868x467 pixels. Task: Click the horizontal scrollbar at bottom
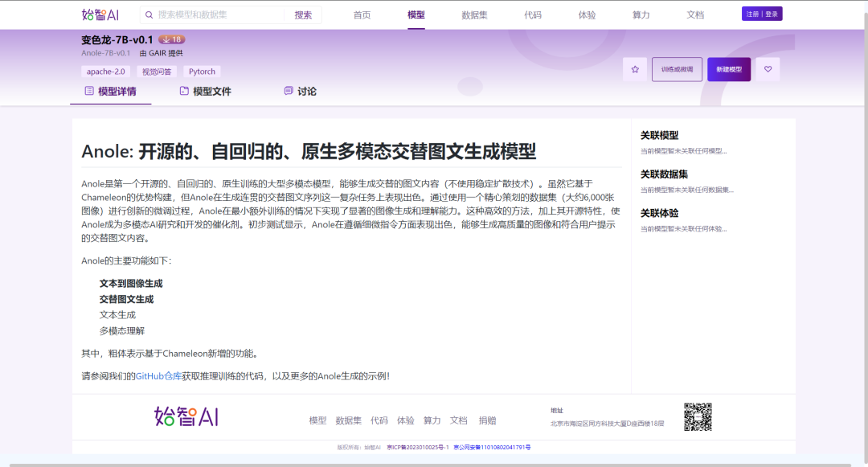[x=430, y=465]
